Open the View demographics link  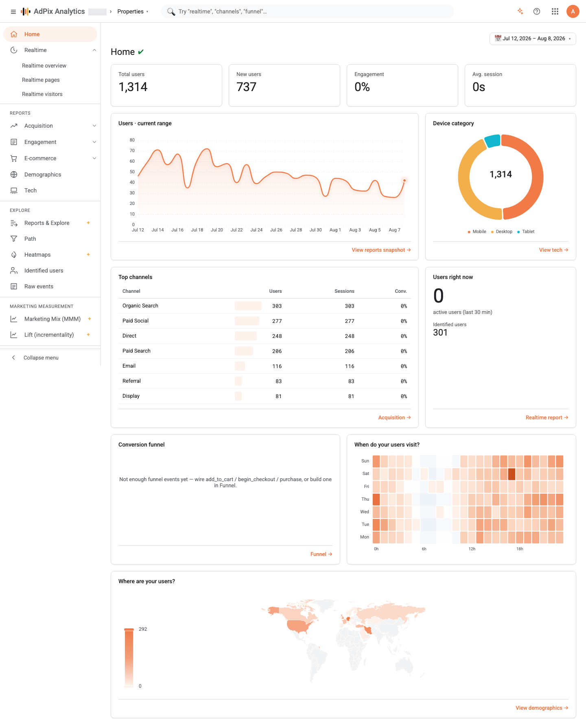542,708
